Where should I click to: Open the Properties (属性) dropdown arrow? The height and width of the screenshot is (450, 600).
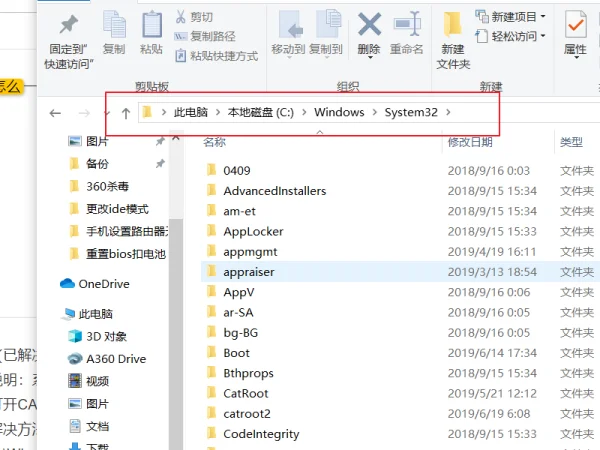[576, 57]
